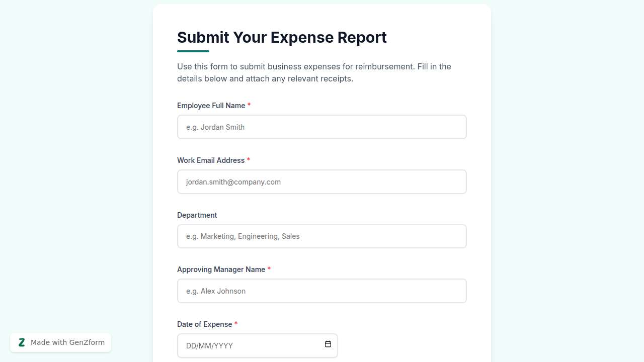Focus the Employee Full Name field
Screen dimensions: 644x362
click(x=321, y=127)
